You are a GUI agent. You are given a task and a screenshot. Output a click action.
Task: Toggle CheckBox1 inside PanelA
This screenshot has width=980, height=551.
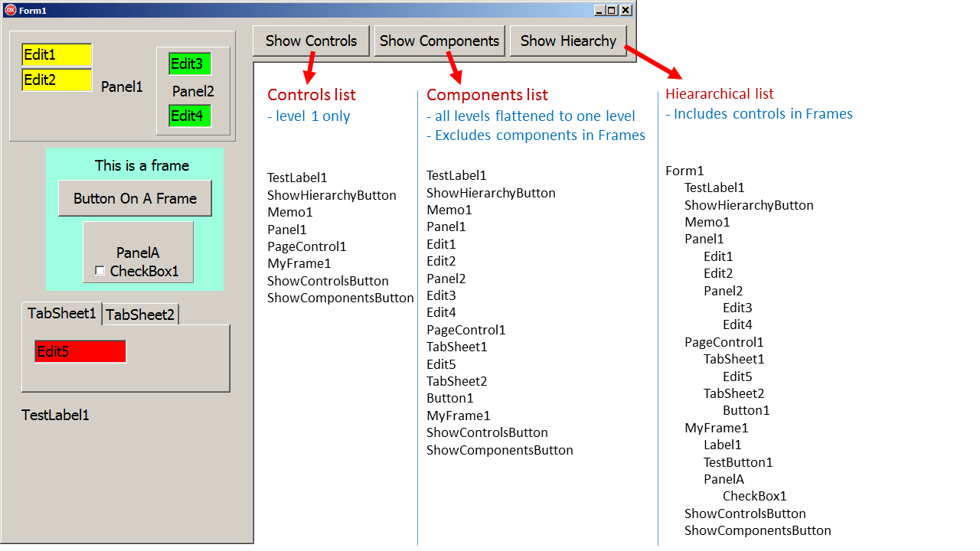point(100,270)
